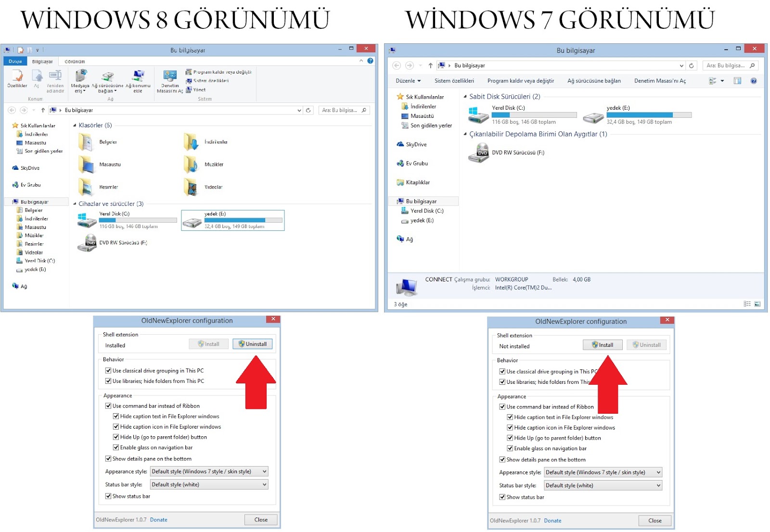The height and width of the screenshot is (532, 770).
Task: Click address bar in Windows 7 style window
Action: (560, 65)
